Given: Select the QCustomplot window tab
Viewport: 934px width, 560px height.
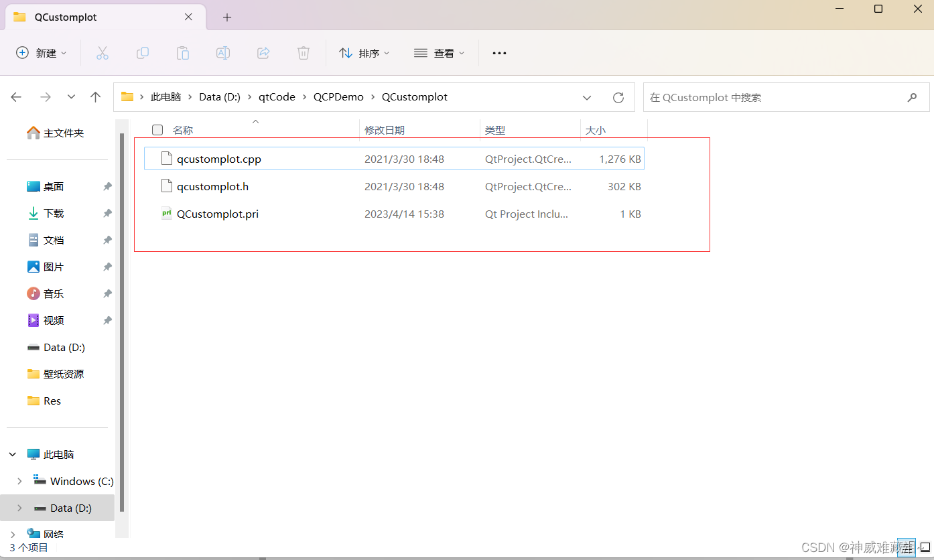Looking at the screenshot, I should pyautogui.click(x=106, y=17).
